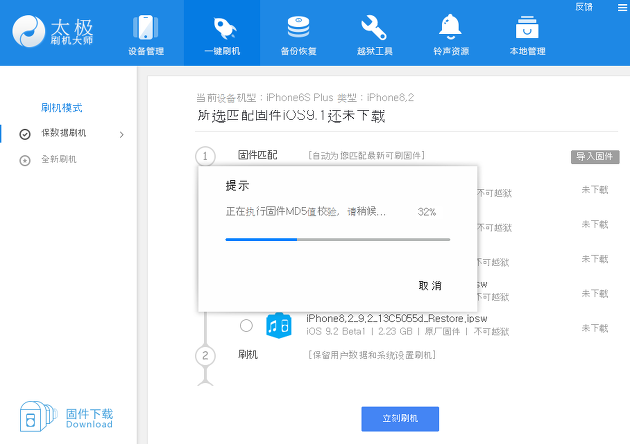
Task: Open 铃声资源 bell icon
Action: pyautogui.click(x=450, y=27)
